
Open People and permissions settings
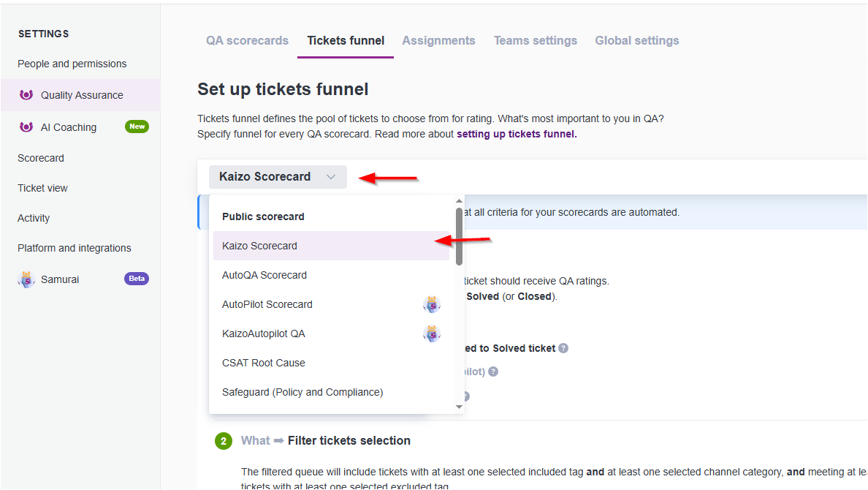pos(72,64)
